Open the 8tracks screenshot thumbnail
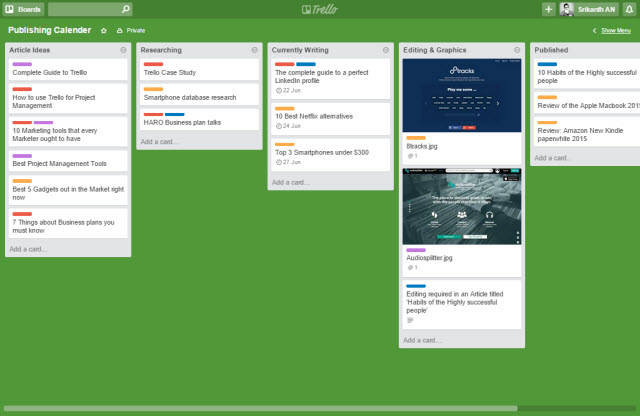 pos(462,95)
